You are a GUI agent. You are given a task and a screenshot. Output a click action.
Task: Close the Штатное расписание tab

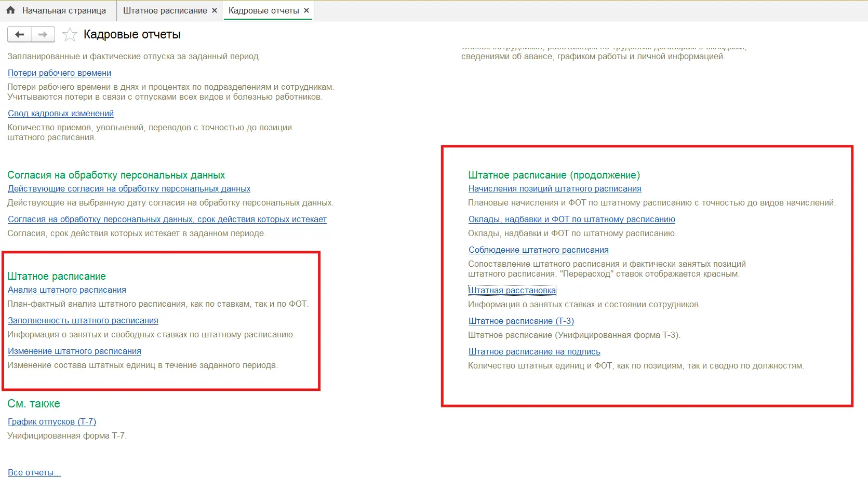[x=215, y=10]
